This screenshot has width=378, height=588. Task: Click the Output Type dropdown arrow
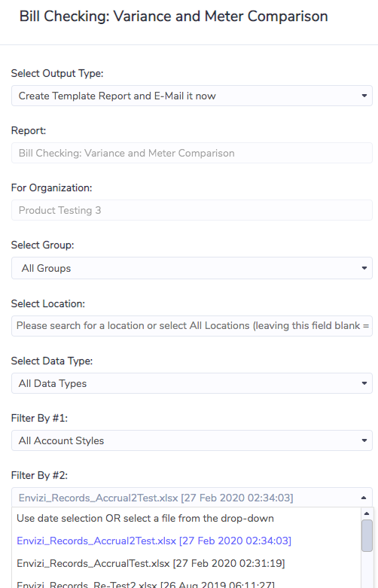tap(364, 96)
